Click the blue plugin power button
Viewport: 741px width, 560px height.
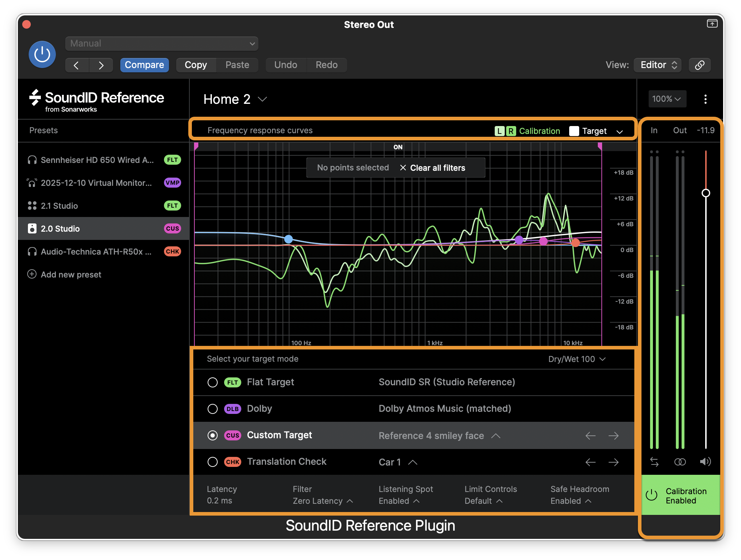pyautogui.click(x=42, y=54)
